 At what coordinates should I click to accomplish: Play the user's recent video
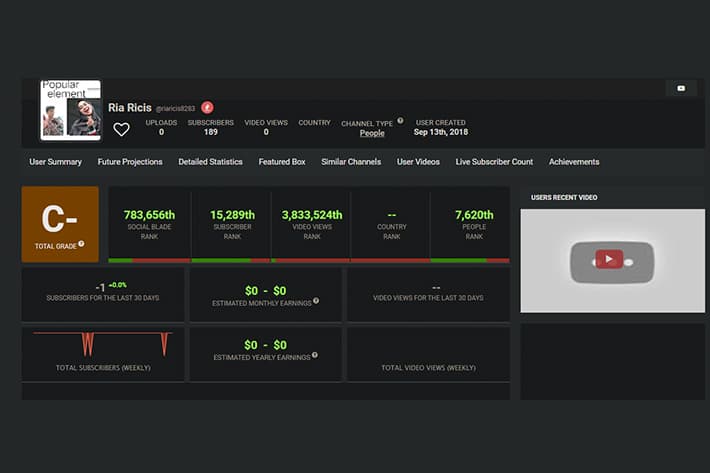609,259
